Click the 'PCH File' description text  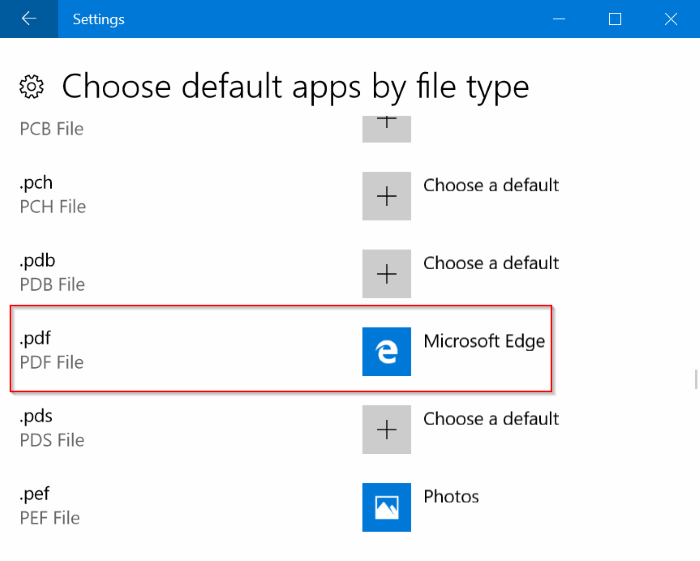pyautogui.click(x=53, y=207)
